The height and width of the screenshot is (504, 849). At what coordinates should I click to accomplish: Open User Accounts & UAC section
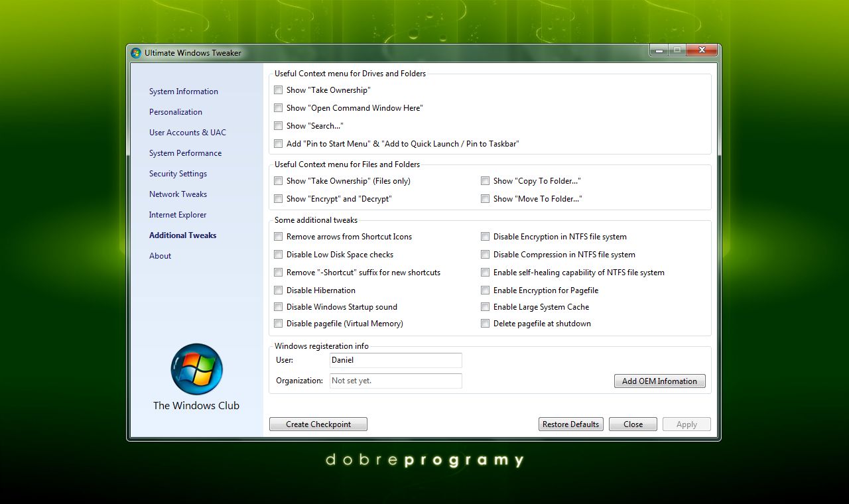(x=188, y=133)
